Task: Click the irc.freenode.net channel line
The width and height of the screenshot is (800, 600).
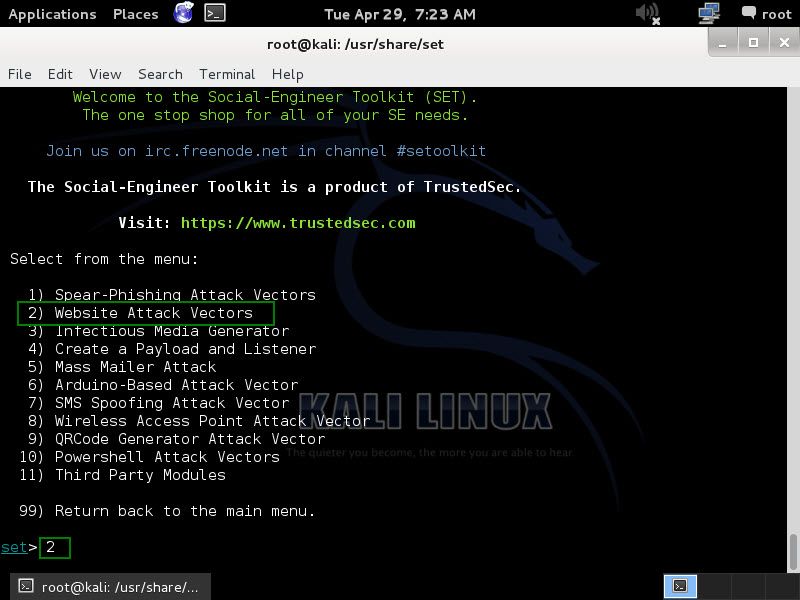Action: pyautogui.click(x=266, y=151)
